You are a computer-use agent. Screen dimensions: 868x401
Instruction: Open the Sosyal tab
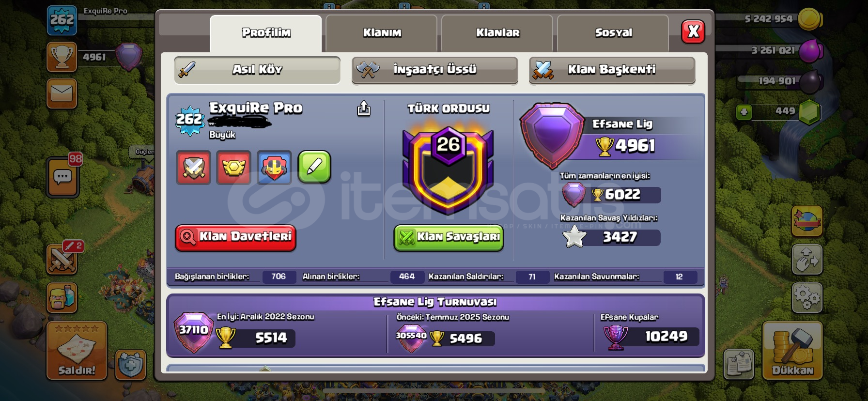(x=613, y=33)
